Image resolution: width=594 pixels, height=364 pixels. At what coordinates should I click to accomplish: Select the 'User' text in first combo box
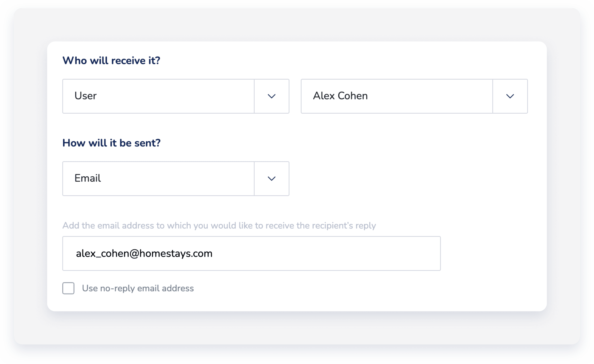click(85, 96)
